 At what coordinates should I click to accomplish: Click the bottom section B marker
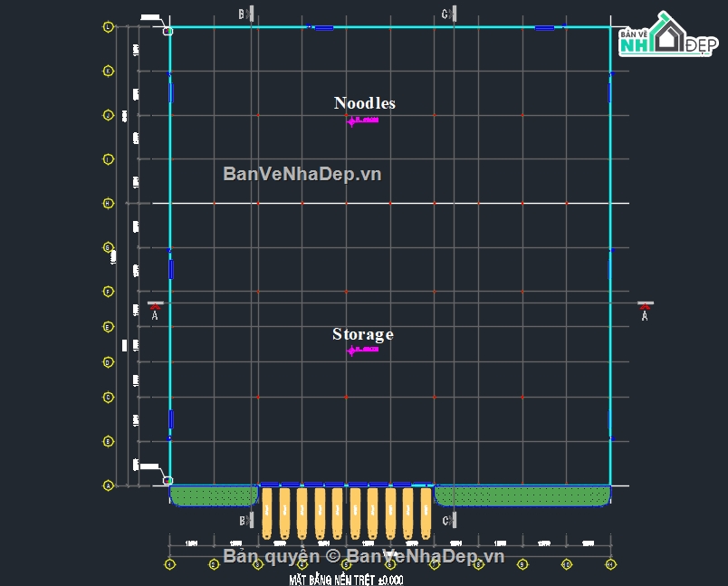(246, 520)
